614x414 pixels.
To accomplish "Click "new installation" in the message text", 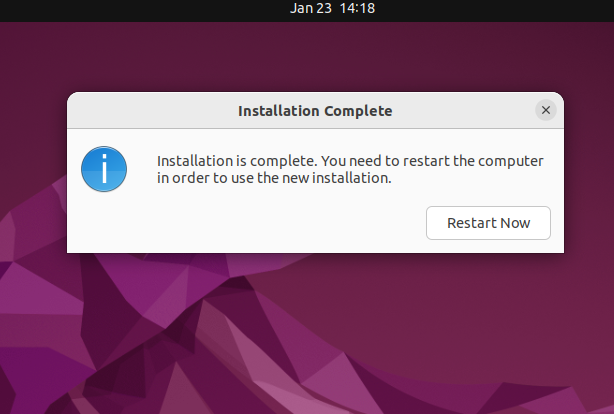I will pos(345,179).
